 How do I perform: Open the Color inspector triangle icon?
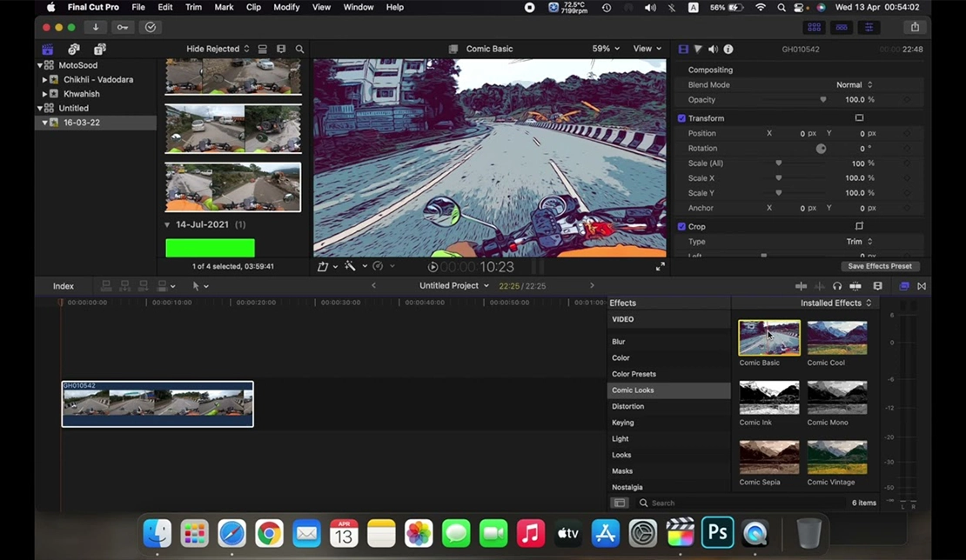(x=698, y=49)
